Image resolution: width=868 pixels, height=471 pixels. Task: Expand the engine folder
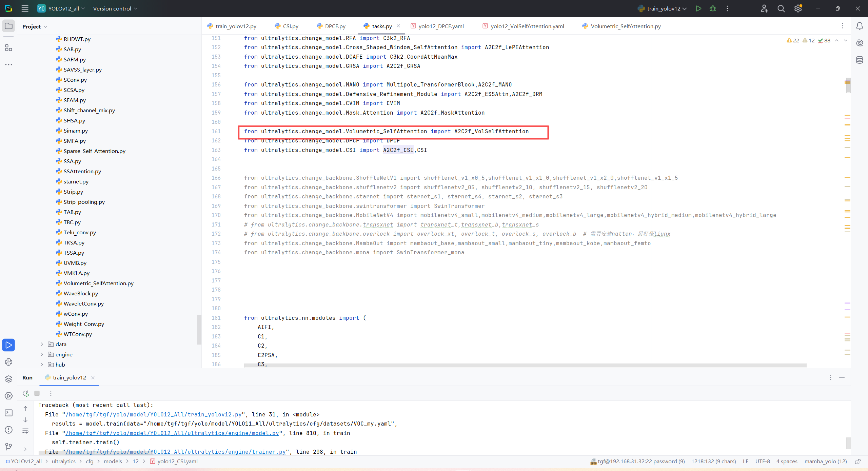pyautogui.click(x=42, y=354)
